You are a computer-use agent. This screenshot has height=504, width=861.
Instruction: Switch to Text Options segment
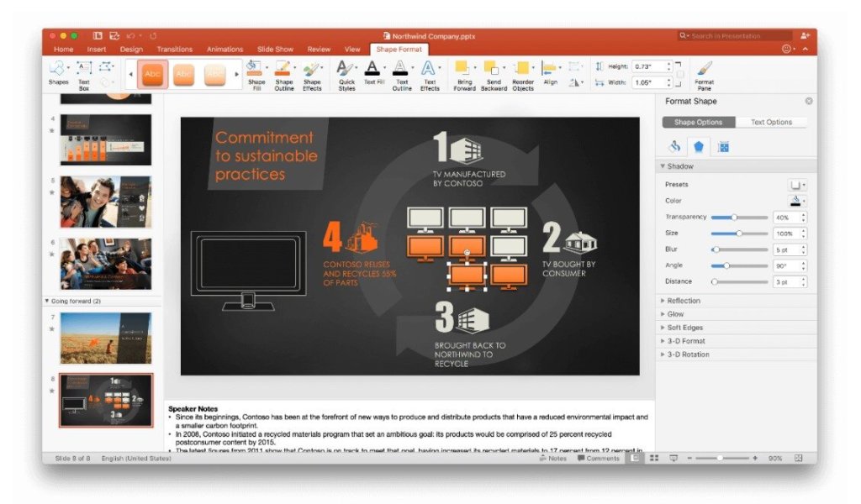pyautogui.click(x=771, y=122)
